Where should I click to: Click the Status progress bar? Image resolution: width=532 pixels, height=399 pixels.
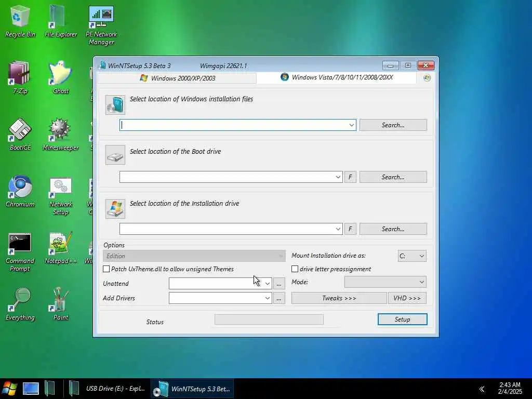[269, 320]
